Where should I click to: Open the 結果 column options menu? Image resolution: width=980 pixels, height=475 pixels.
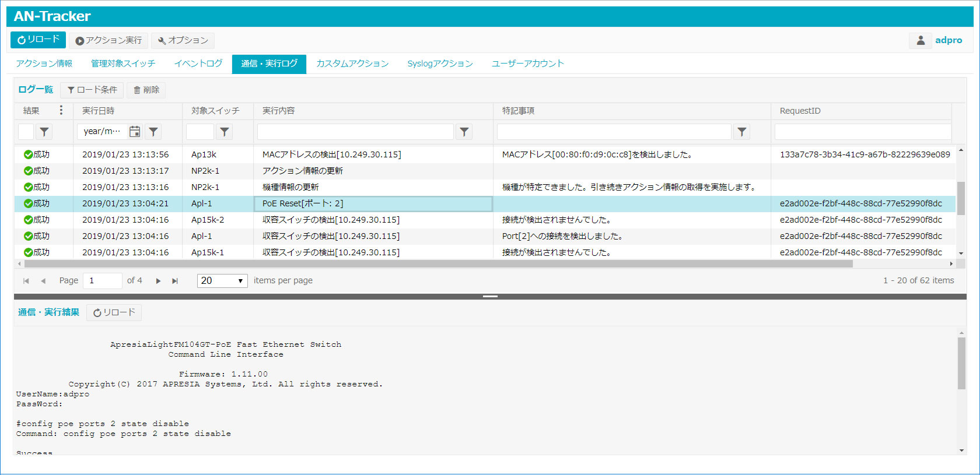[61, 111]
